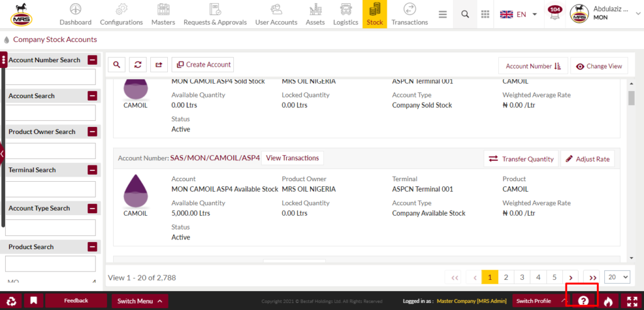This screenshot has height=310, width=644.
Task: Focus the Account Number Search input
Action: click(50, 77)
